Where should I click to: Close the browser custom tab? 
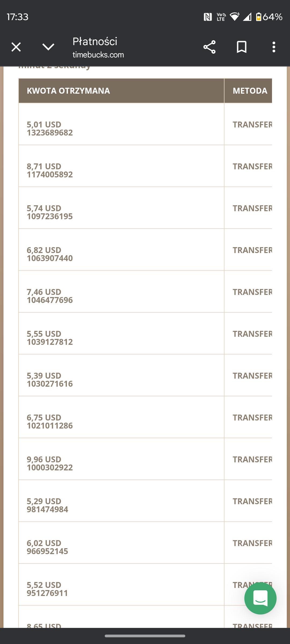click(16, 47)
